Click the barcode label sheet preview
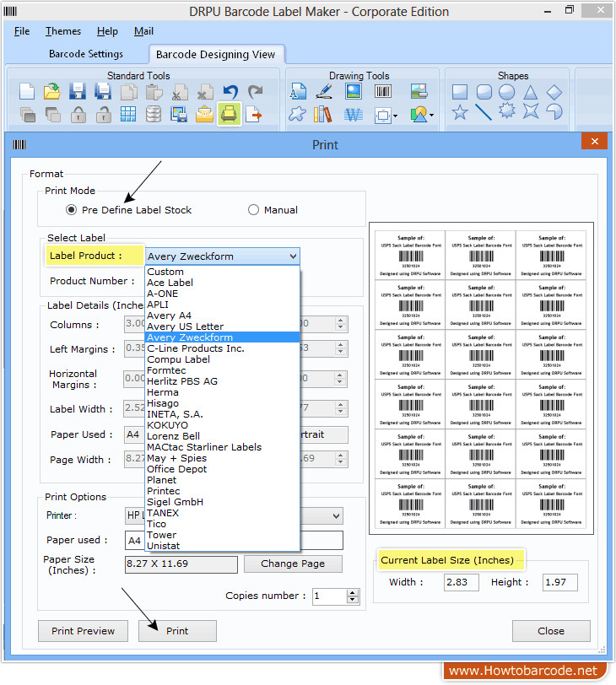Screen dimensions: 616x685 coord(481,379)
